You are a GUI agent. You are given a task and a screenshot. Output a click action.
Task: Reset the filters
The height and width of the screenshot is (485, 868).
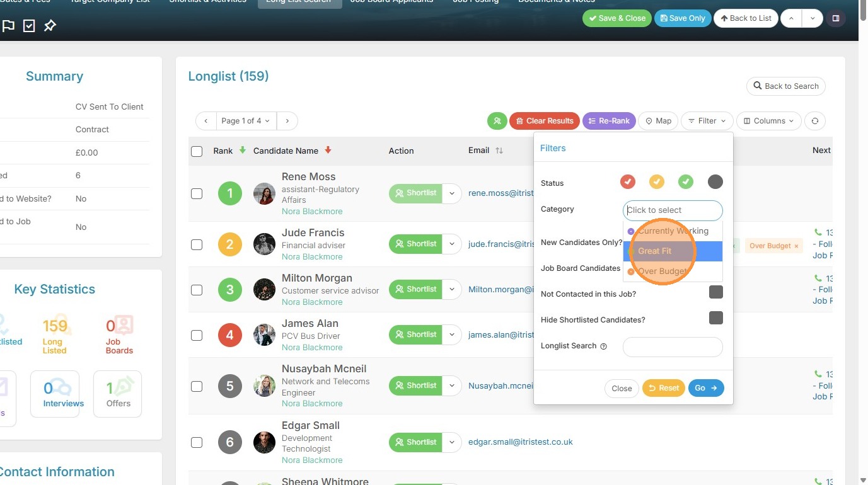tap(664, 388)
